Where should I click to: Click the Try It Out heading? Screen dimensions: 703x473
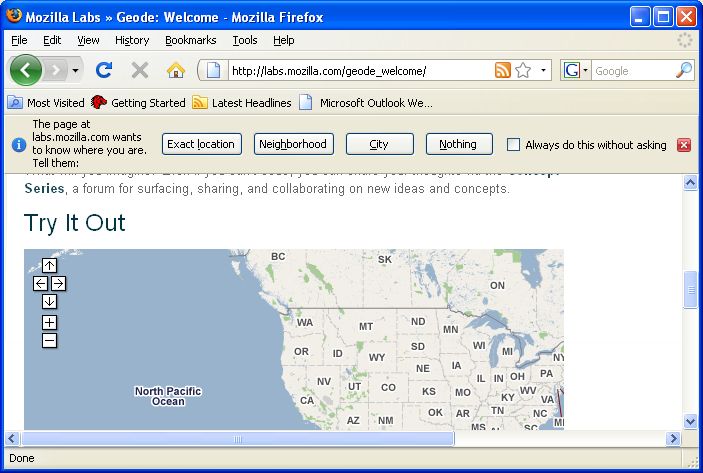(75, 223)
